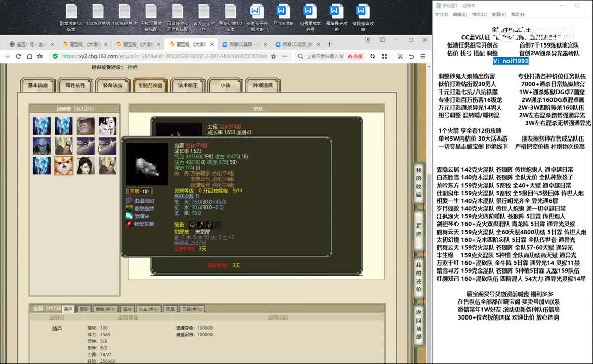The height and width of the screenshot is (364, 593).
Task: Open 副本攻略1.5版本 desktop file
Action: [71, 18]
